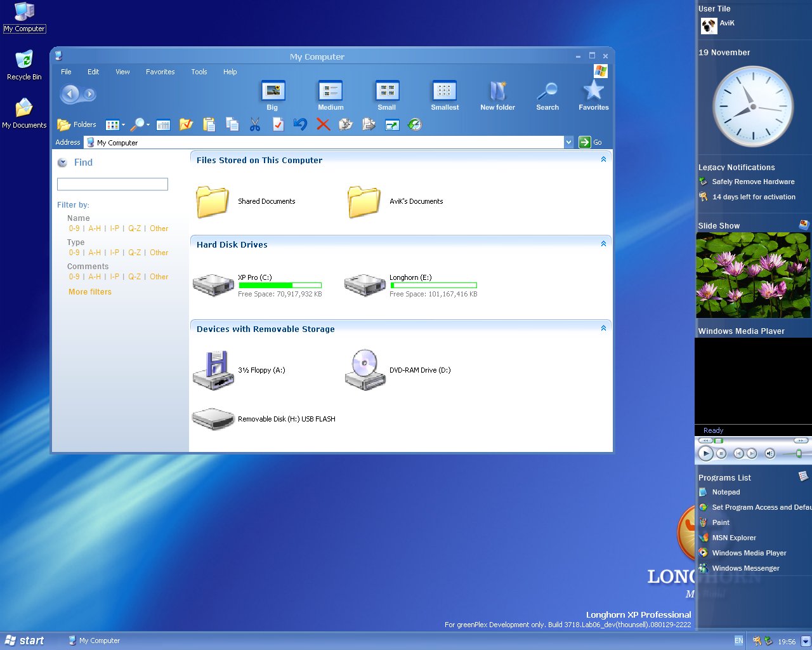812x650 pixels.
Task: Select the DVD-RAM Drive (D:)
Action: 398,370
